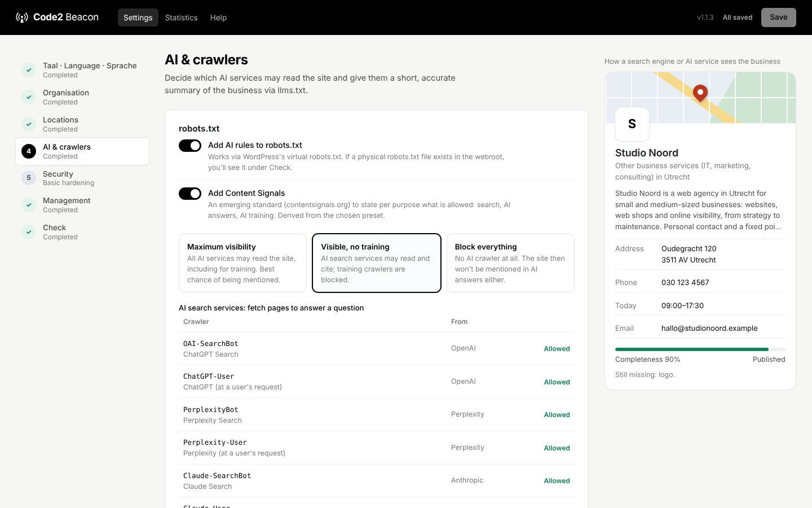Go to the Security step in sidebar
This screenshot has height=508, width=812.
82,178
